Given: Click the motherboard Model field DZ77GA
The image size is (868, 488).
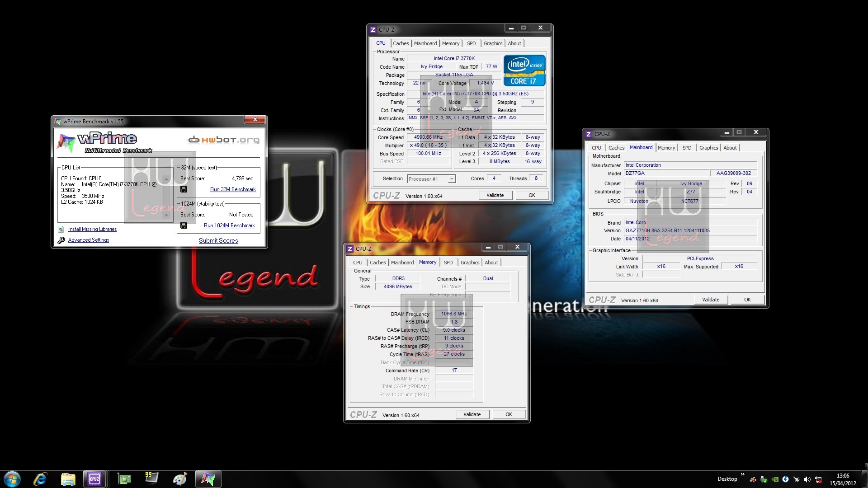Looking at the screenshot, I should point(666,173).
